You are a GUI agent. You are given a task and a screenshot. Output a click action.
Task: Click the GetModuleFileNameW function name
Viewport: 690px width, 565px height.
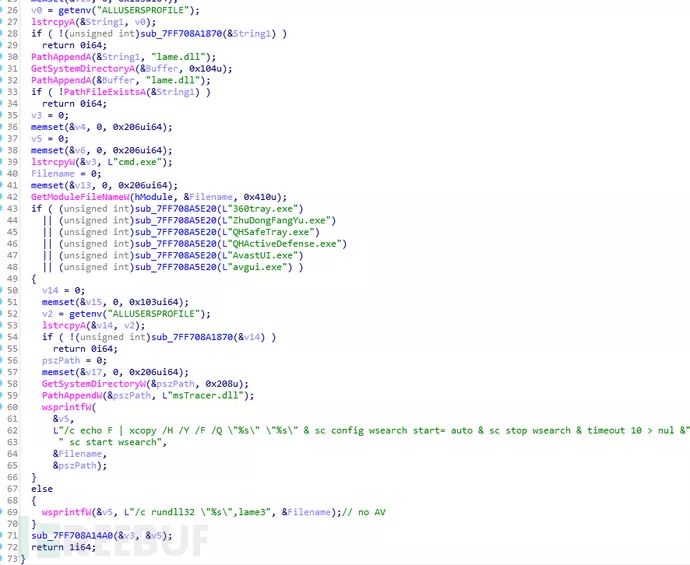click(x=80, y=197)
